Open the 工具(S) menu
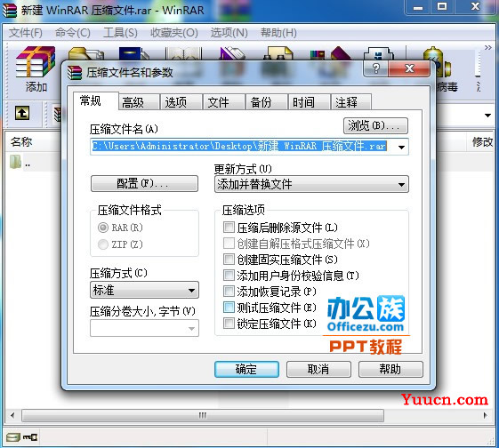The image size is (499, 448). (120, 33)
